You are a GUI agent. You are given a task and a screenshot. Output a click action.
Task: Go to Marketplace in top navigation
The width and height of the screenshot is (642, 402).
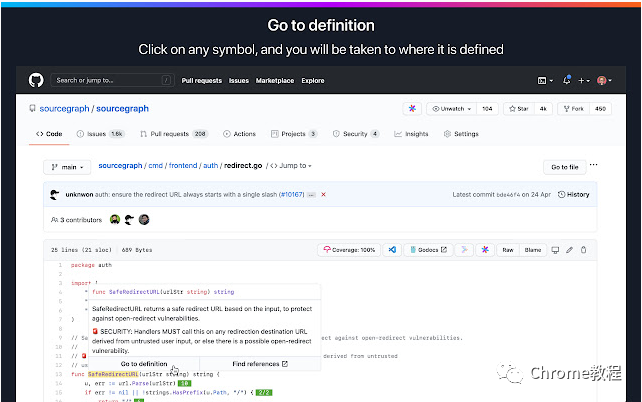coord(275,81)
